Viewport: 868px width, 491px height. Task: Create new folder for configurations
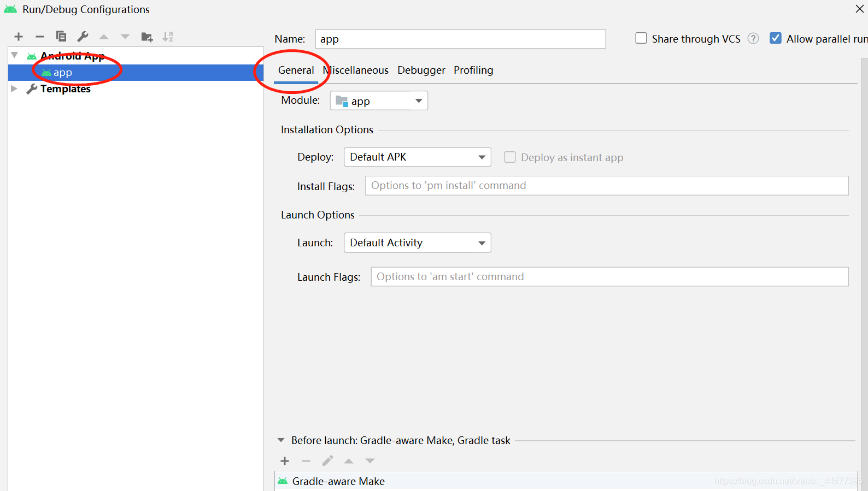[147, 37]
